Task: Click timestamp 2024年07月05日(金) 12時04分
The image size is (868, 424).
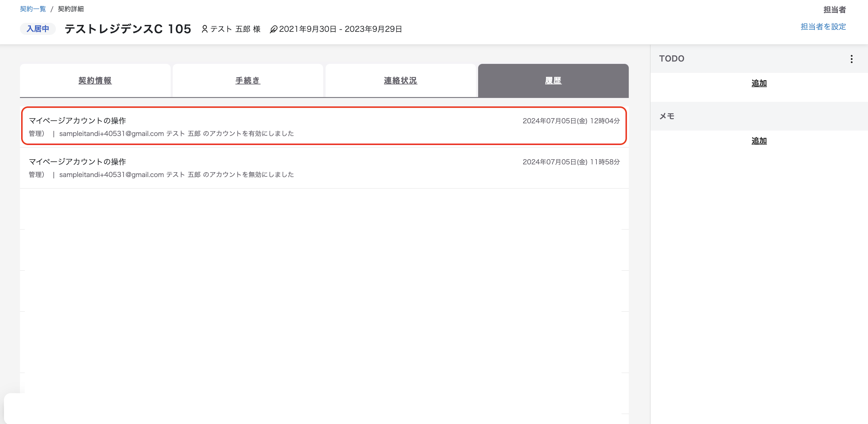Action: click(571, 121)
